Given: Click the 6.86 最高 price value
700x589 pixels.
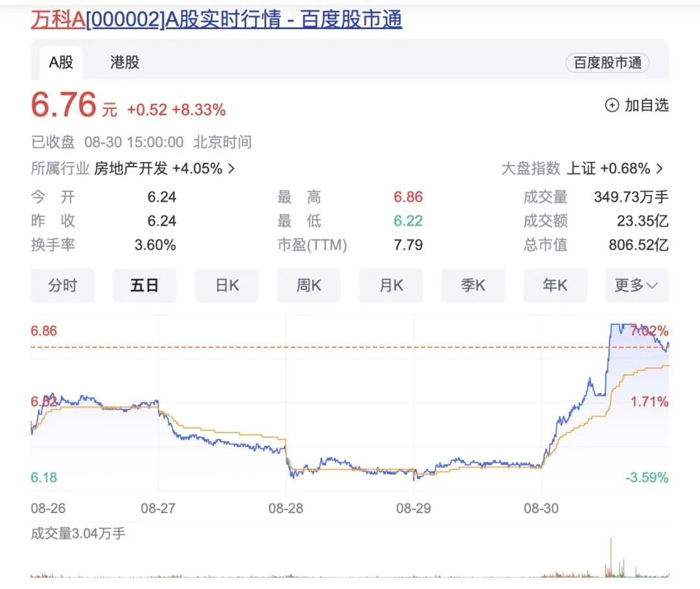Looking at the screenshot, I should click(410, 197).
